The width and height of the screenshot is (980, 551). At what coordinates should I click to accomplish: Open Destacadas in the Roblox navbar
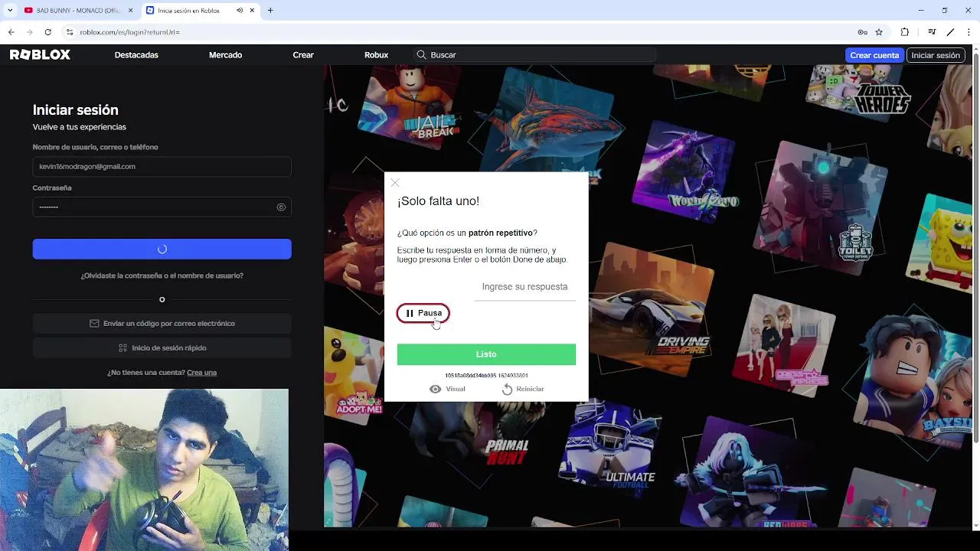pyautogui.click(x=136, y=55)
